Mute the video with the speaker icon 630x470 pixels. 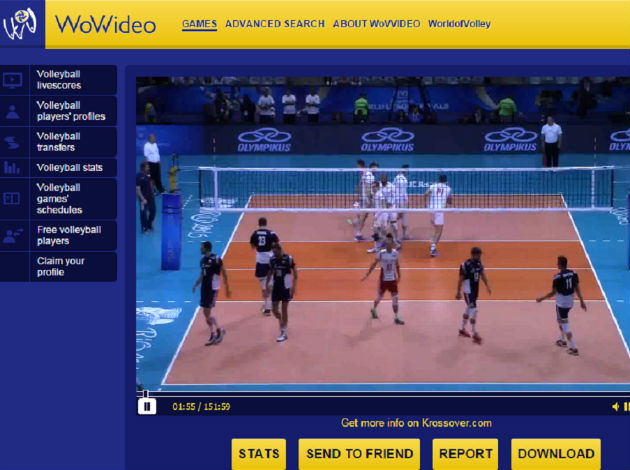click(616, 406)
